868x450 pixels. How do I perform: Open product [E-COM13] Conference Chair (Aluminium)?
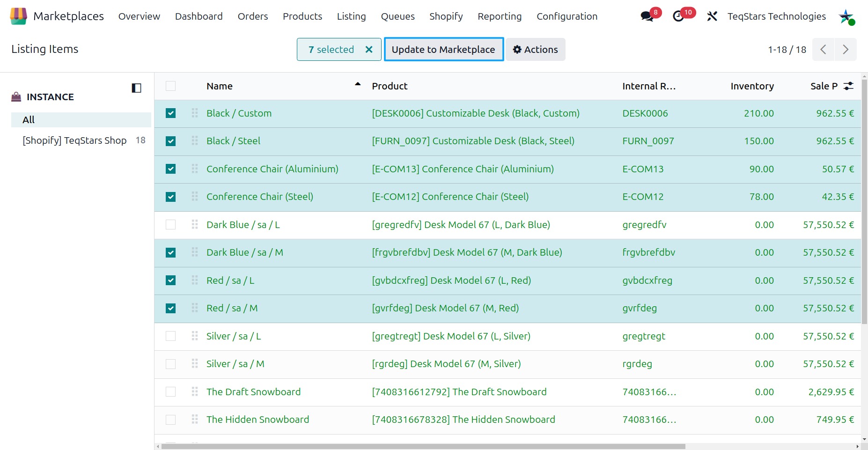click(463, 169)
